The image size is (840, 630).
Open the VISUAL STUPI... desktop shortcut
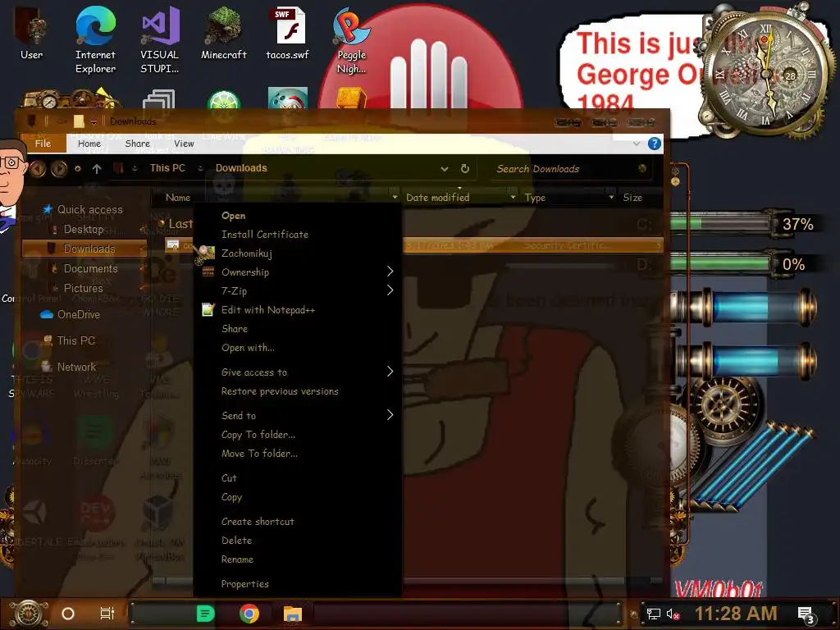pyautogui.click(x=160, y=39)
